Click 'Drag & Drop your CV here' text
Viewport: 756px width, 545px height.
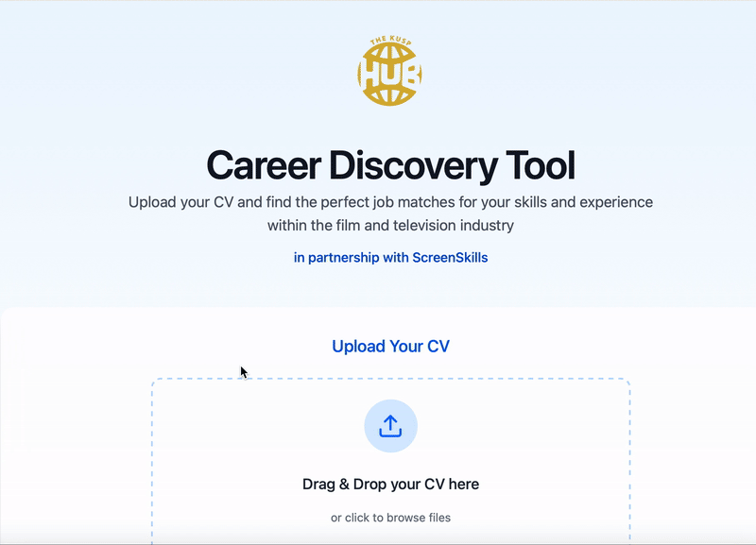(x=390, y=484)
